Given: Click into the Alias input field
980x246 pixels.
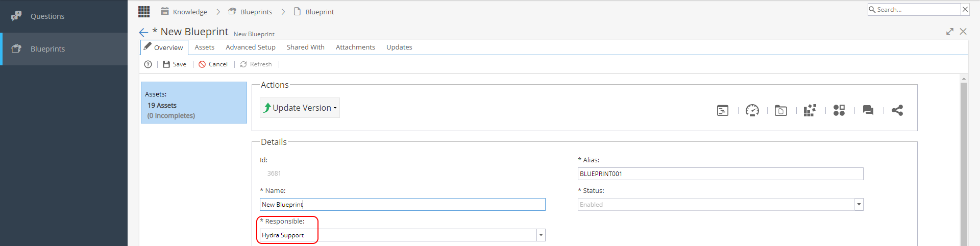Looking at the screenshot, I should pyautogui.click(x=720, y=174).
